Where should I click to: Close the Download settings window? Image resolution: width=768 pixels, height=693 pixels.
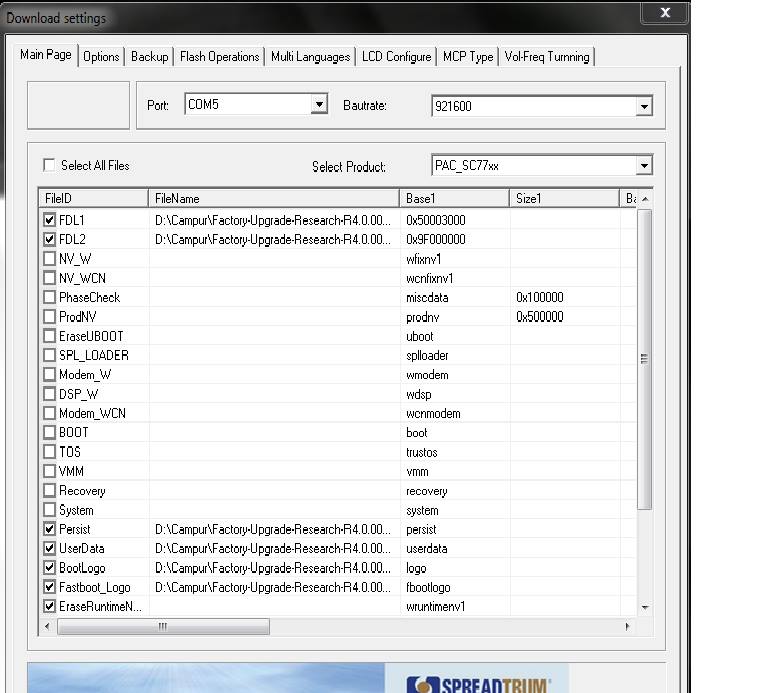tap(665, 12)
